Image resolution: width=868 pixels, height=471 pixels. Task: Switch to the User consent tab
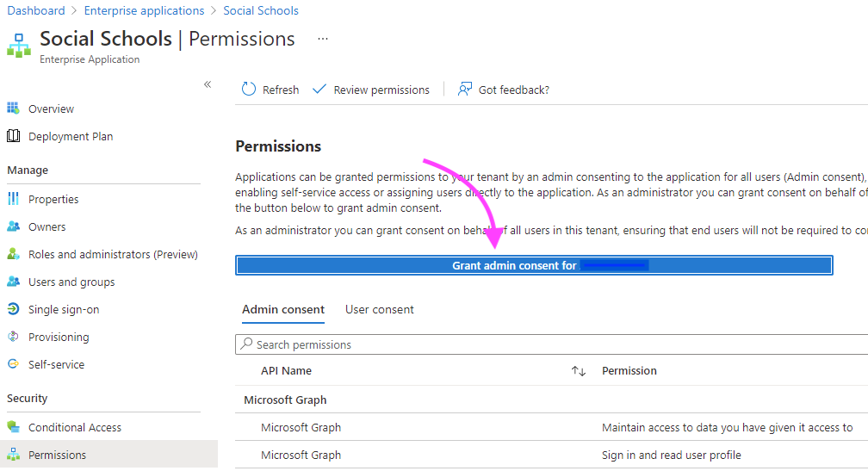[x=380, y=310]
